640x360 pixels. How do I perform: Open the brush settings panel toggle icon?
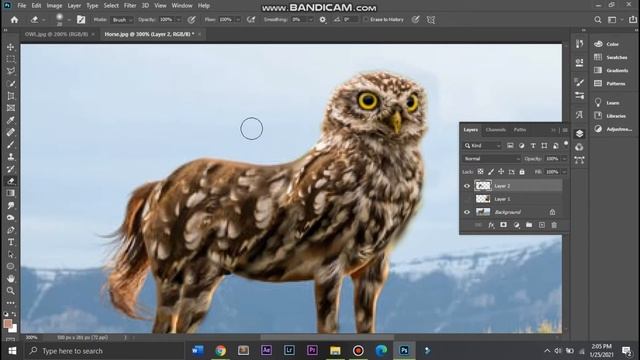click(81, 20)
